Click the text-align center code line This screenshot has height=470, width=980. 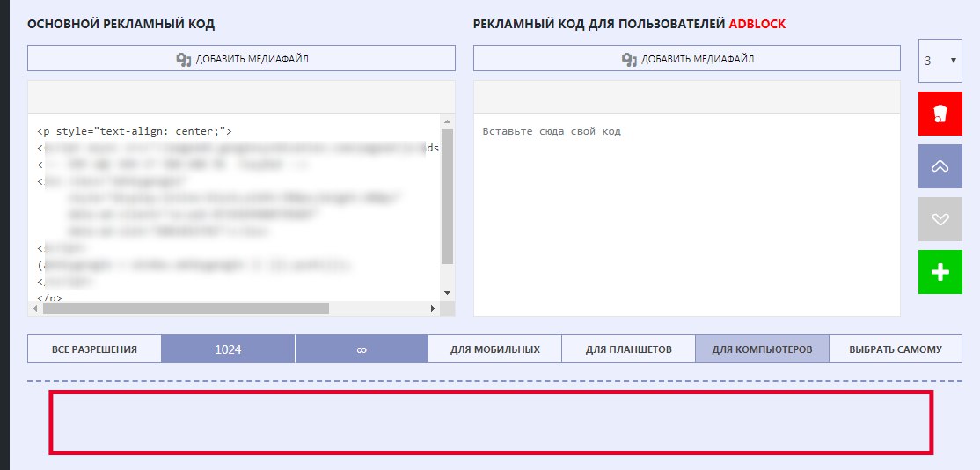click(x=135, y=131)
